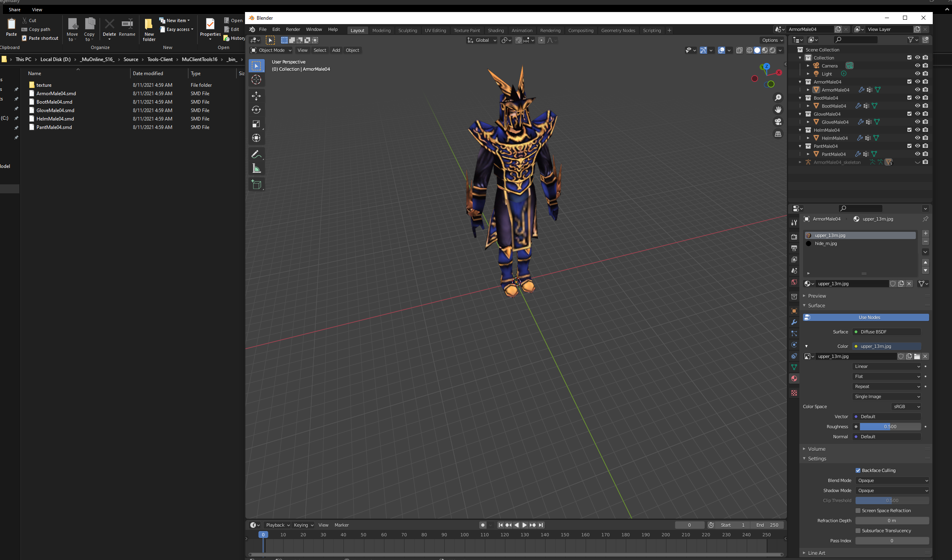
Task: Expand the Volume panel
Action: click(x=817, y=449)
